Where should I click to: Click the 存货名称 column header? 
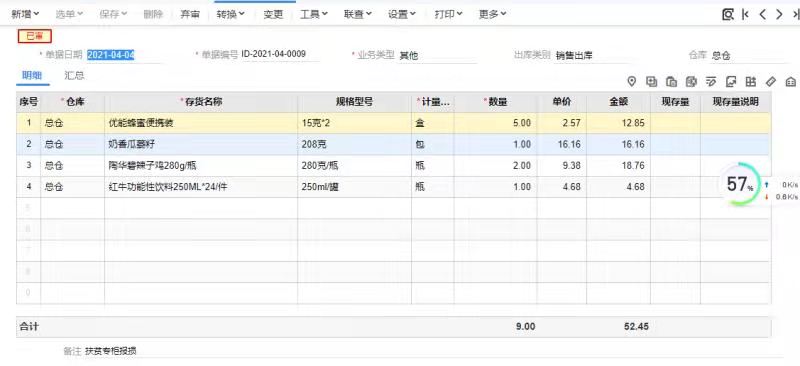pos(201,102)
